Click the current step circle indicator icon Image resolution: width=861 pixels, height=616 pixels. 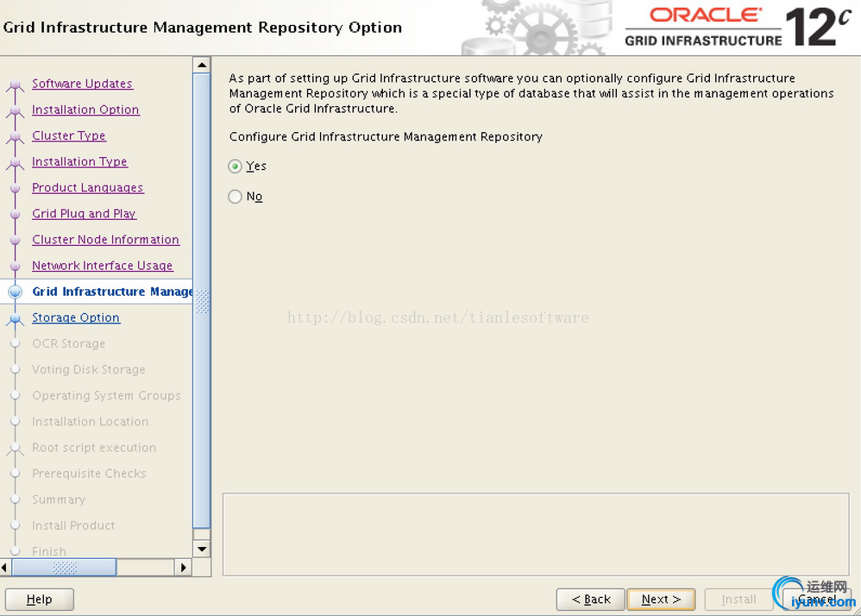pos(16,292)
